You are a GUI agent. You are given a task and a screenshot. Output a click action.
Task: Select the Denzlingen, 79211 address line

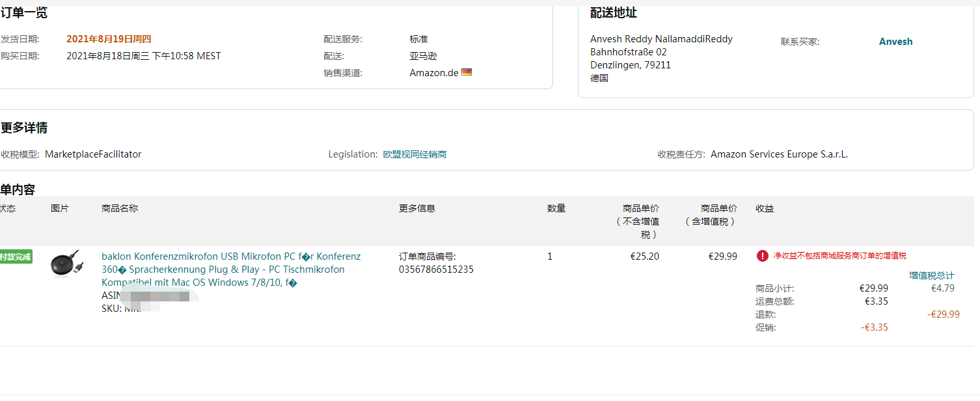click(631, 65)
